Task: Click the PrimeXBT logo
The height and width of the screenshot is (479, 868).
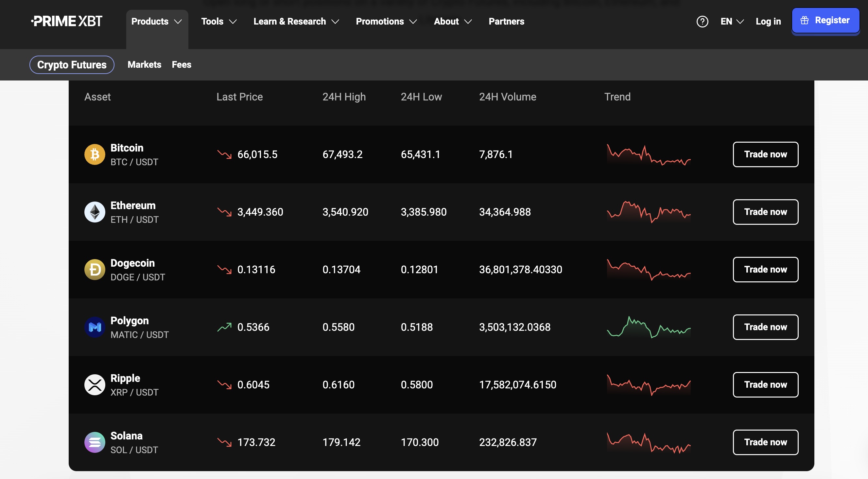Action: tap(67, 21)
